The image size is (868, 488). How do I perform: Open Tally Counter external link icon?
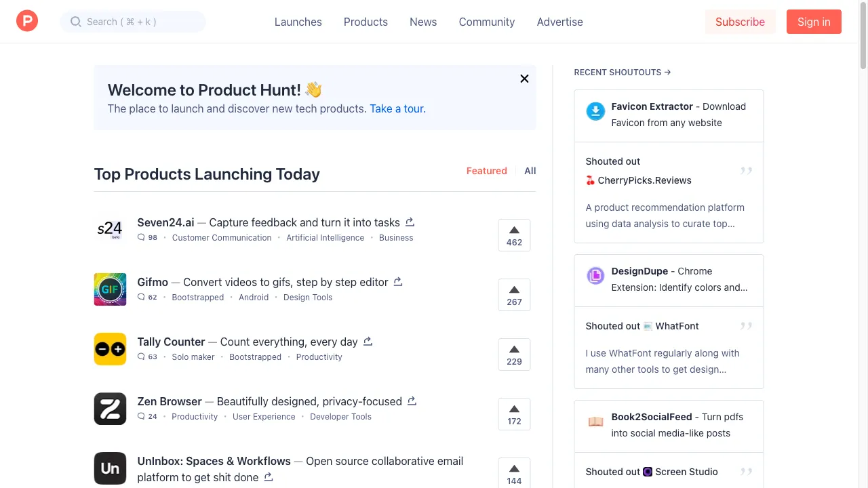click(x=368, y=341)
